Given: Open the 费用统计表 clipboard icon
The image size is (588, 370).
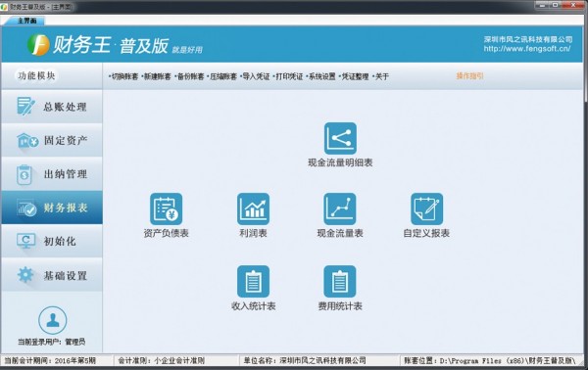Looking at the screenshot, I should pos(340,282).
